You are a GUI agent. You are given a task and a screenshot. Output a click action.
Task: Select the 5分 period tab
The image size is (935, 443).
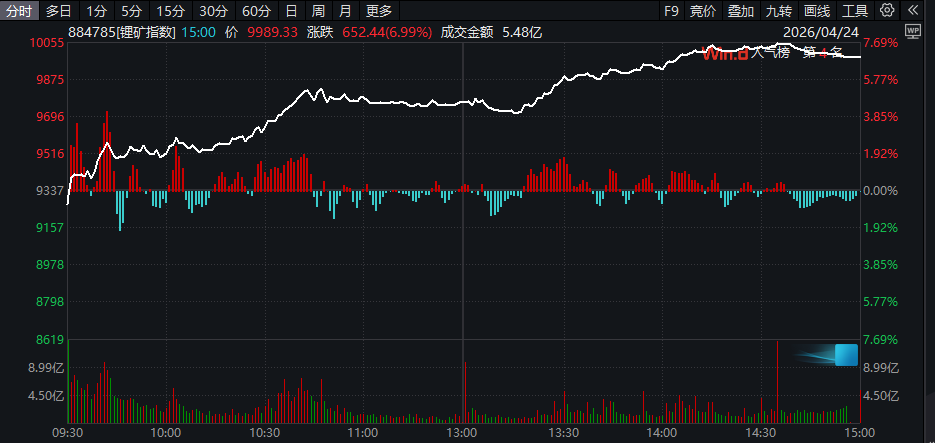(131, 11)
